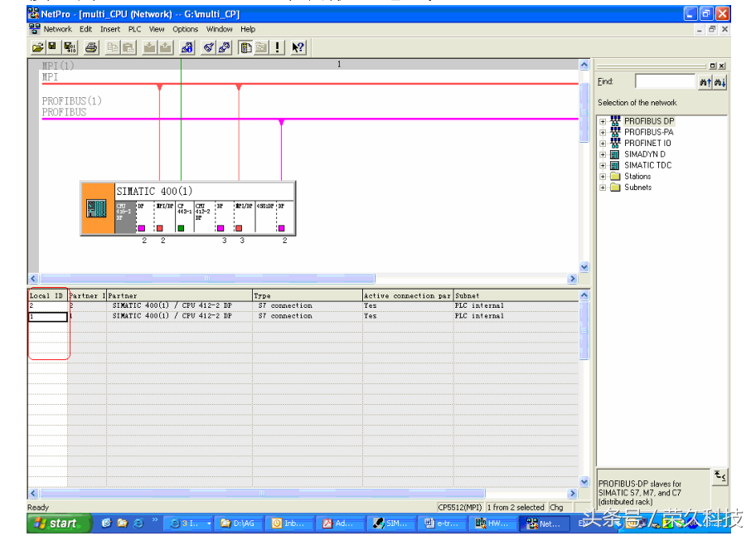Select PROFINET IO in the catalog tree
Image resolution: width=756 pixels, height=536 pixels.
[x=647, y=143]
